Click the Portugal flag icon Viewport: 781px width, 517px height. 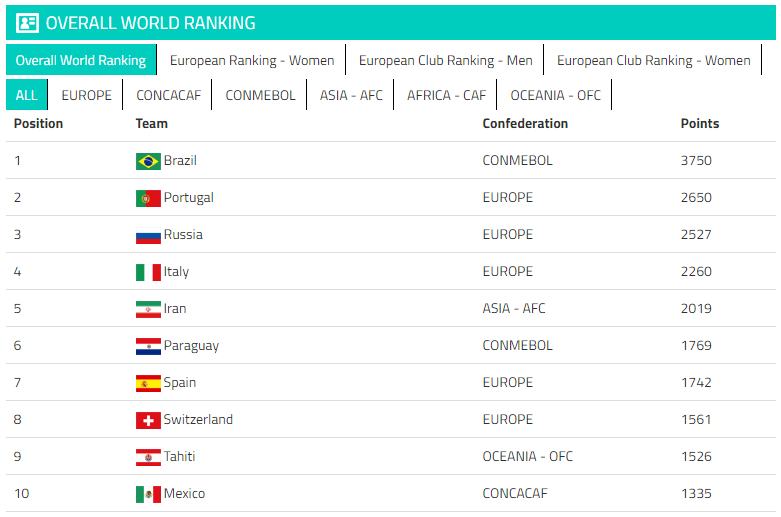point(148,198)
